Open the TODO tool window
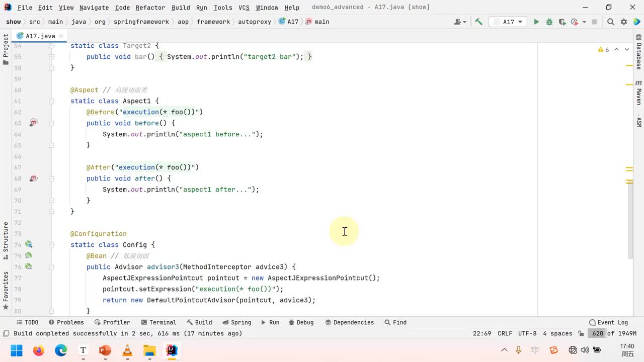644x362 pixels. point(27,322)
